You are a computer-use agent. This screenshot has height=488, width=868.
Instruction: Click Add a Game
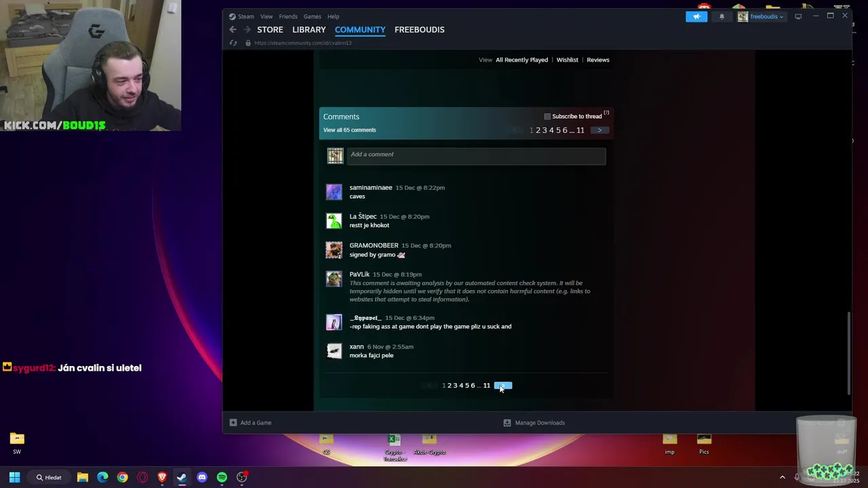(256, 422)
